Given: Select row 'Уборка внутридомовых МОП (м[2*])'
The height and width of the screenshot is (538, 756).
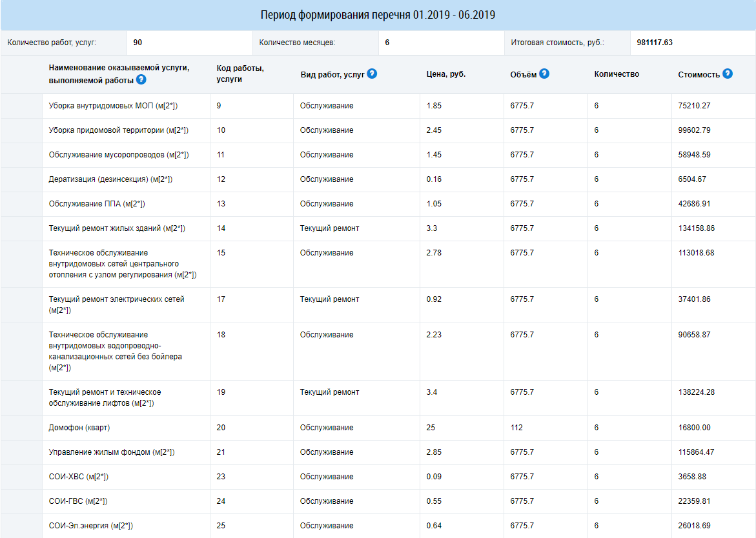Looking at the screenshot, I should (378, 106).
